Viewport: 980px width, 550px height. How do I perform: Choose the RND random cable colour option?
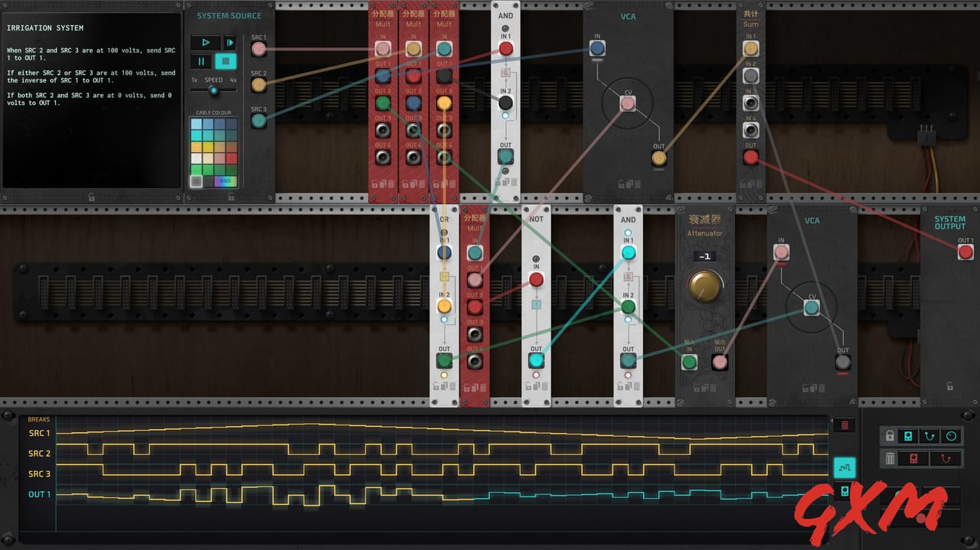226,180
